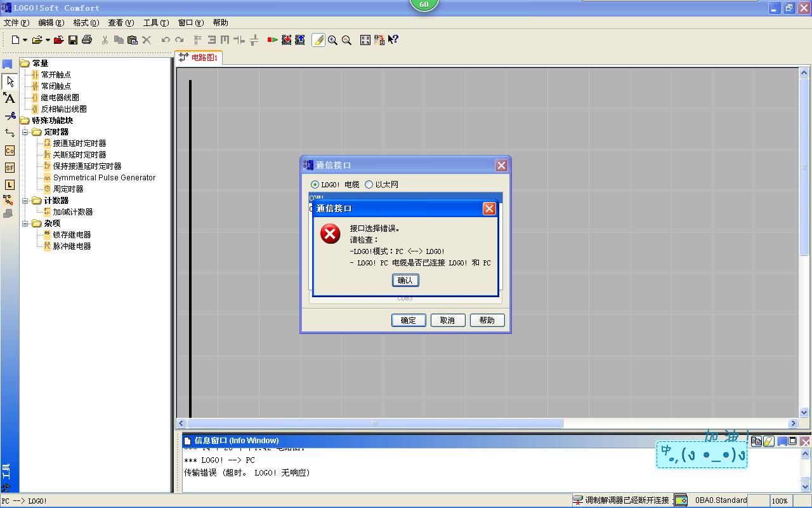Viewport: 812px width, 508px height.
Task: Select 常闭触点 in the tree
Action: tap(56, 86)
